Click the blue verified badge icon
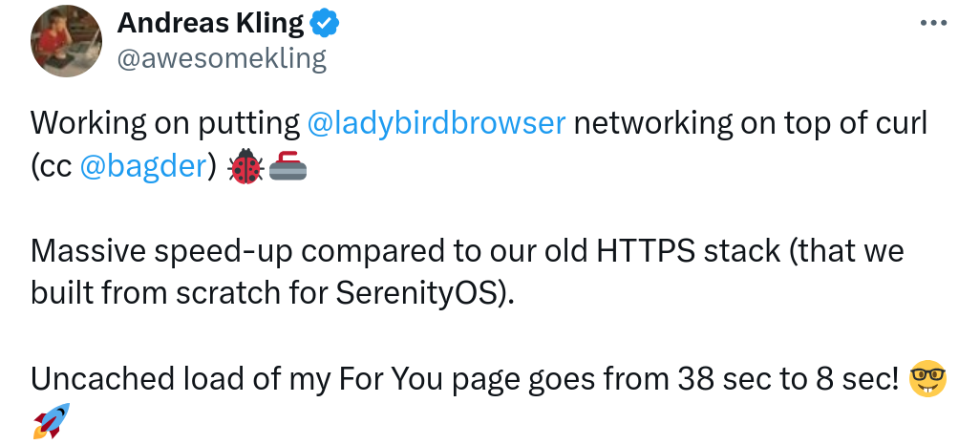This screenshot has height=445, width=980. coord(324,24)
